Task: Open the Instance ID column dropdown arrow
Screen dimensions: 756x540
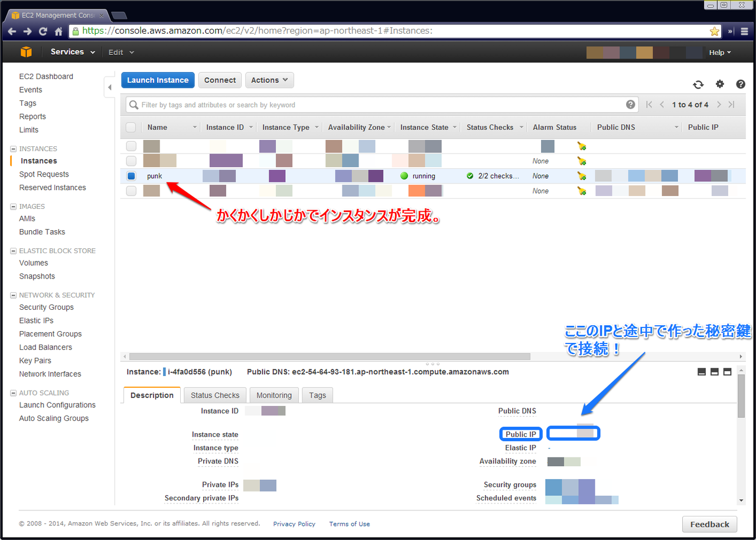Action: click(x=251, y=127)
